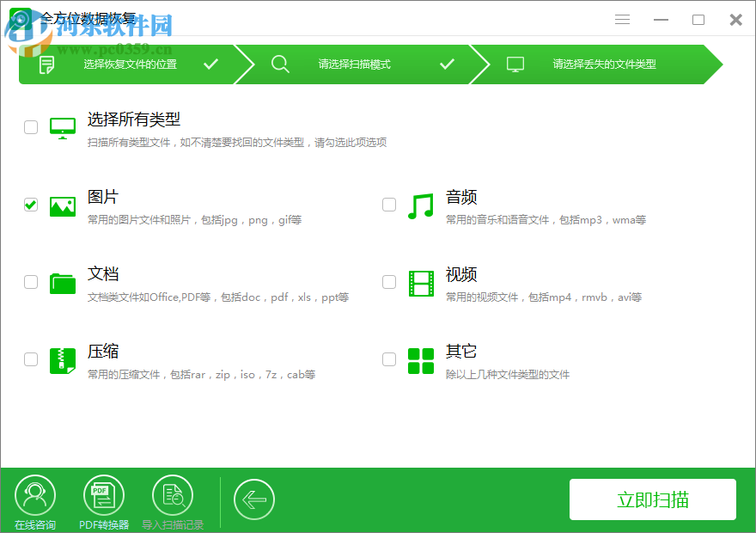The width and height of the screenshot is (756, 533).
Task: Select the 音频 music note icon
Action: pos(420,206)
